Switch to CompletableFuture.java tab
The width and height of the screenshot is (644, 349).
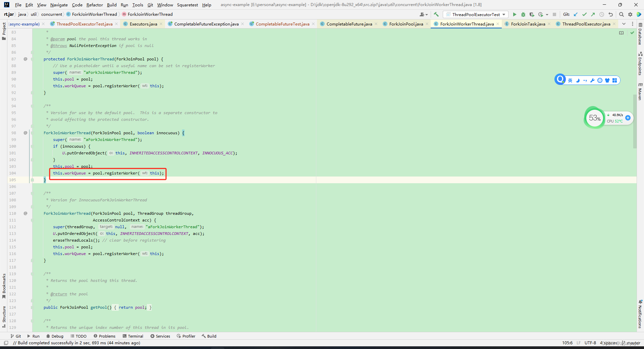[349, 24]
